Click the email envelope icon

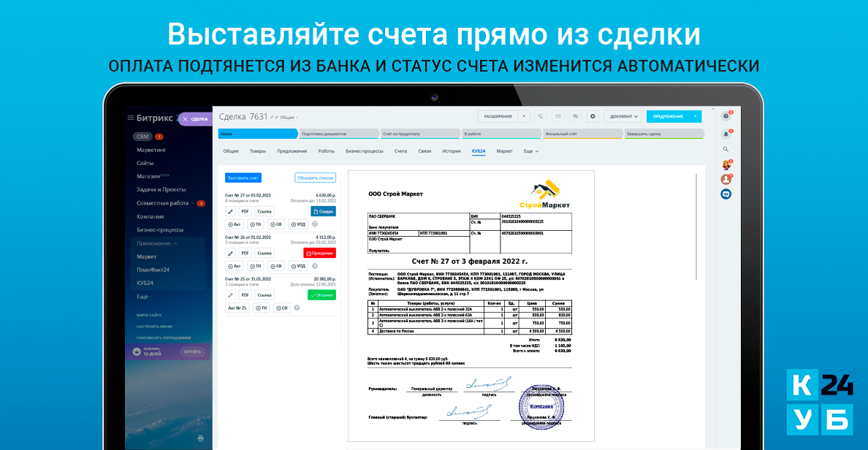click(x=558, y=116)
